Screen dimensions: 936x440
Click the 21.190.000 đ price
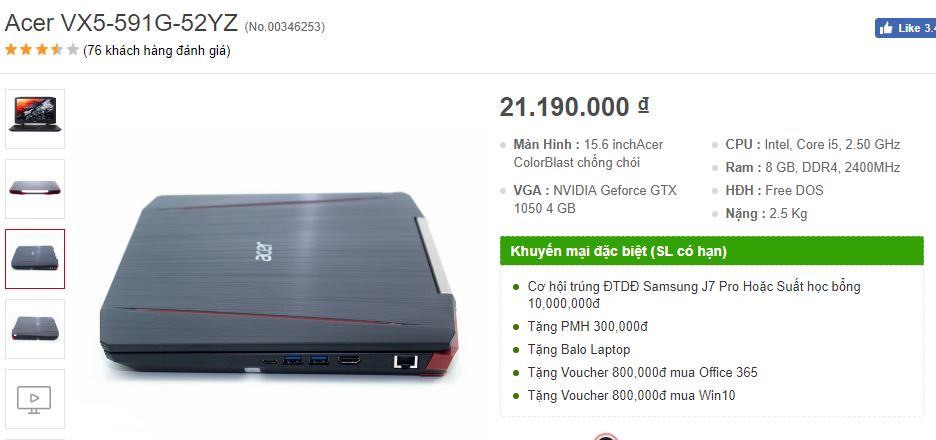coord(574,107)
